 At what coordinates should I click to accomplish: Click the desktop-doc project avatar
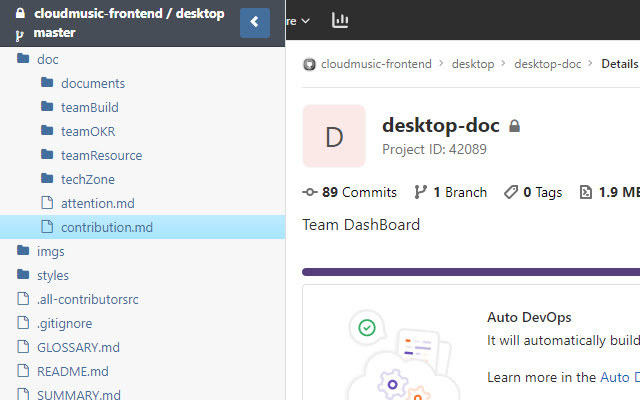pos(334,136)
